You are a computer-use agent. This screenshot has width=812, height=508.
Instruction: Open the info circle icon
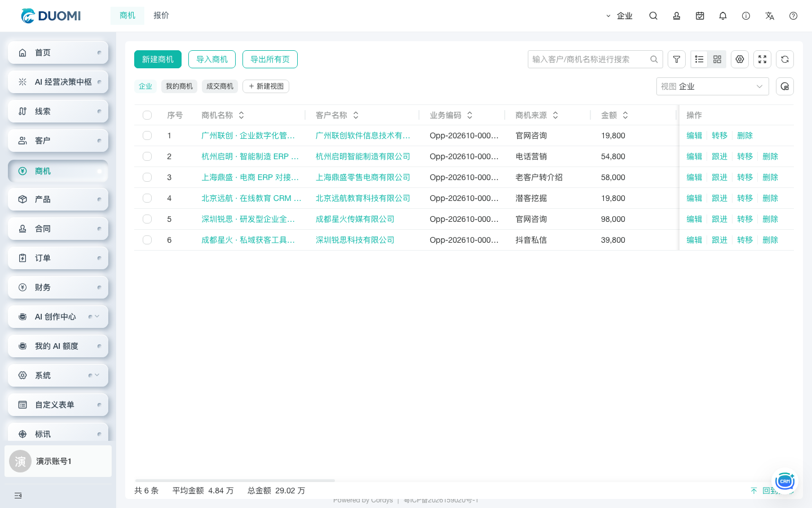[746, 16]
